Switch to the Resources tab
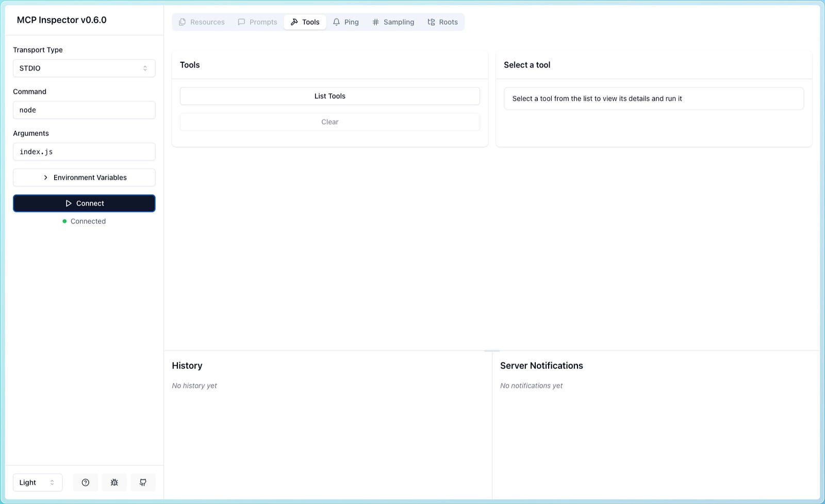The width and height of the screenshot is (825, 504). pyautogui.click(x=202, y=22)
